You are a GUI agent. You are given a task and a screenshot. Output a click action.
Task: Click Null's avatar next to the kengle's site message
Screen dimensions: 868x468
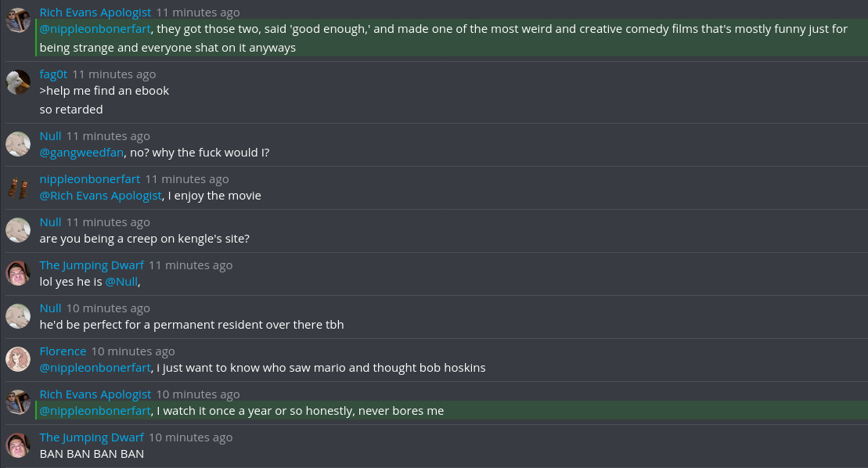tap(18, 230)
